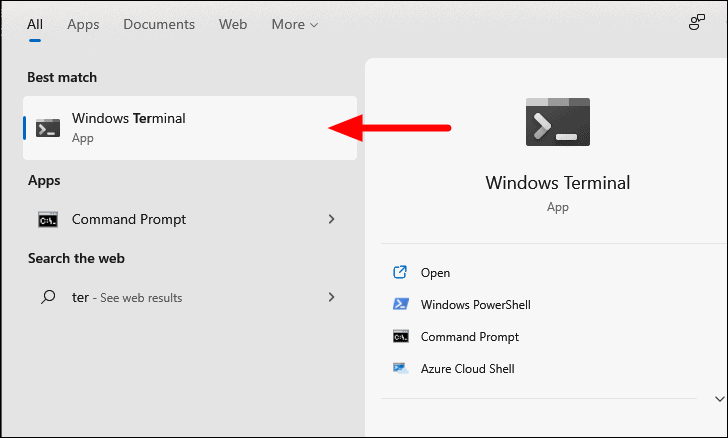
Task: Open the More filter dropdown
Action: [x=294, y=24]
